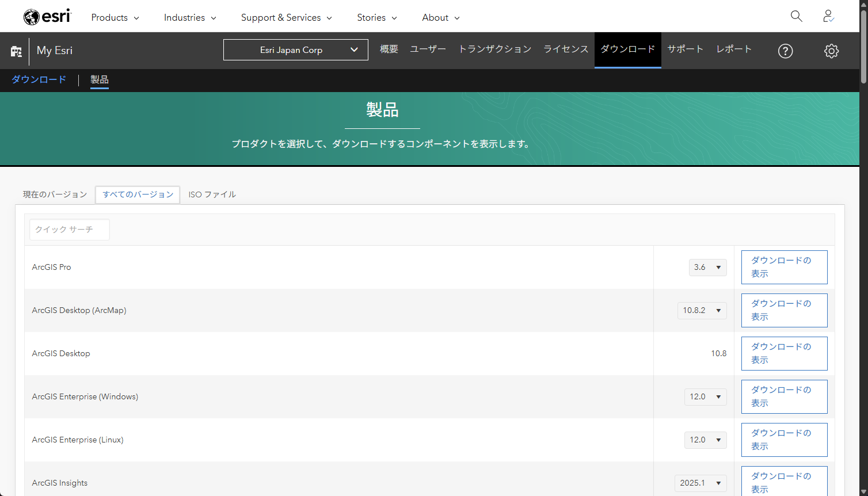Open the settings gear icon
This screenshot has height=496, width=868.
click(x=831, y=51)
